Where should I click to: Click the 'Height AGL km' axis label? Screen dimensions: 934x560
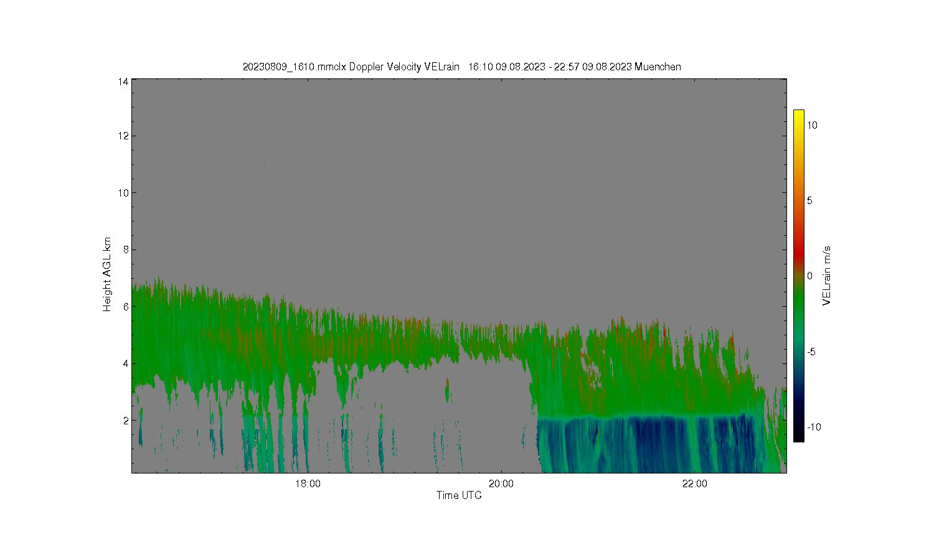click(x=106, y=274)
